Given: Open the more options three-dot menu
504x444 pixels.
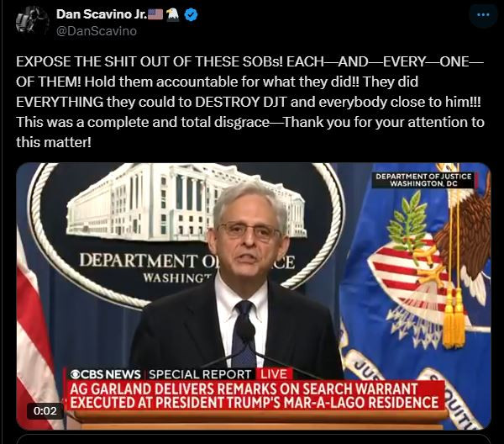Looking at the screenshot, I should coord(483,14).
